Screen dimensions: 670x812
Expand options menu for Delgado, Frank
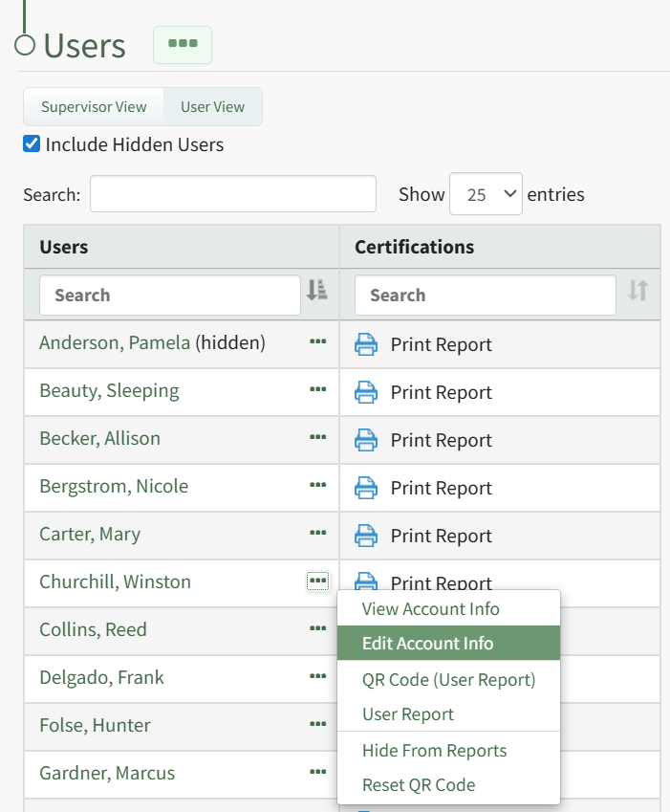tap(318, 677)
